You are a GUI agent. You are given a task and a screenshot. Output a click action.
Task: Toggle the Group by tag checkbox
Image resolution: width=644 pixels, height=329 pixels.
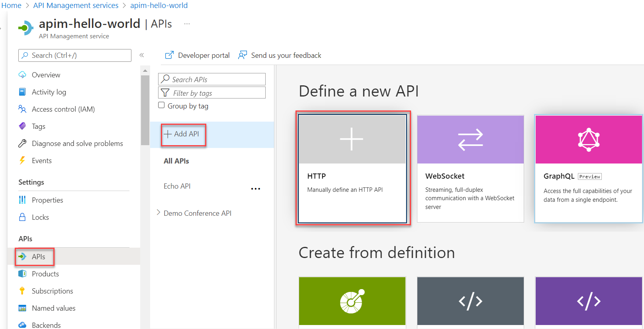coord(161,105)
